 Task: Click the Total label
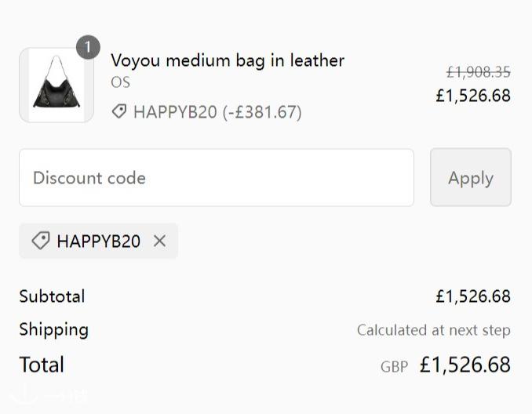tap(42, 365)
